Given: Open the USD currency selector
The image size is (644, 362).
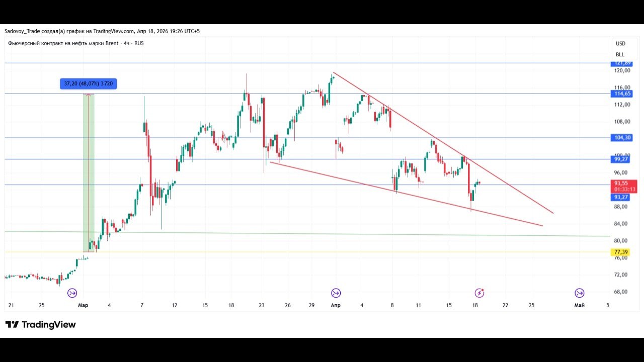Looking at the screenshot, I should point(620,44).
